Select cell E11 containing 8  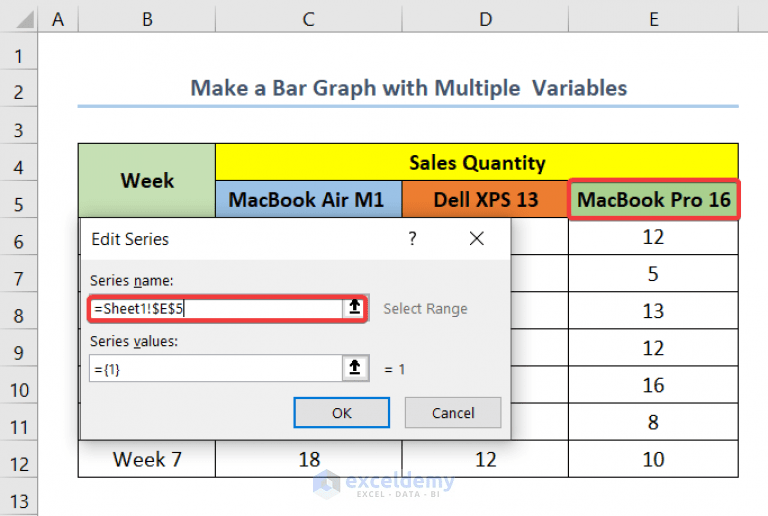[653, 422]
